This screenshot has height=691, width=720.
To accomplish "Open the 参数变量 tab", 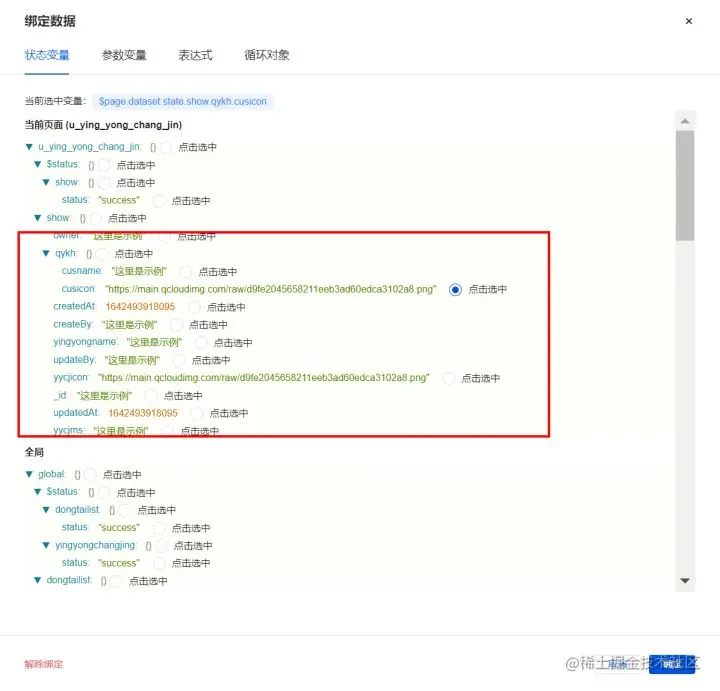I will coord(124,55).
